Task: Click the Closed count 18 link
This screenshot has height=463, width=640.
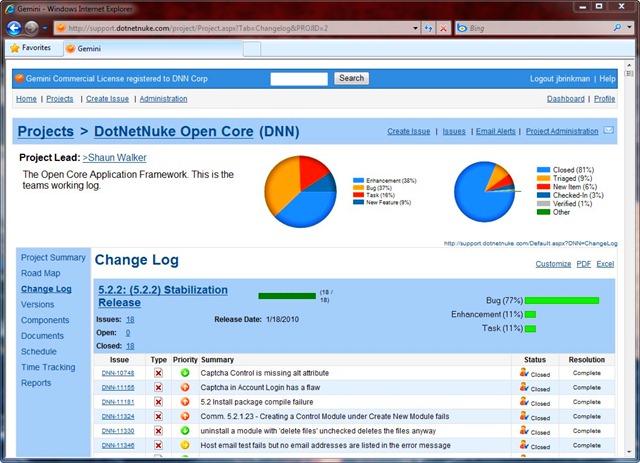Action: [x=130, y=346]
